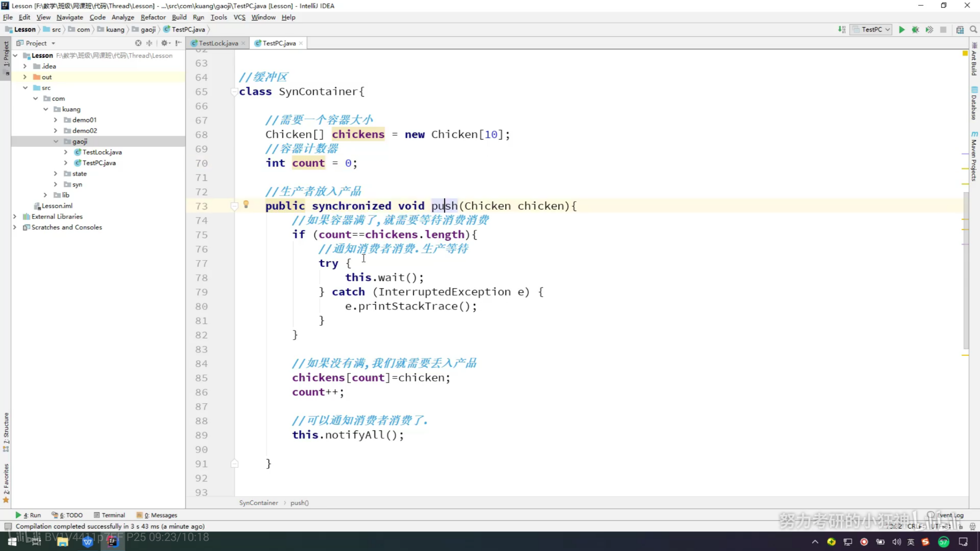Screen dimensions: 980x551
Task: Start debugging TestPC
Action: click(x=915, y=30)
